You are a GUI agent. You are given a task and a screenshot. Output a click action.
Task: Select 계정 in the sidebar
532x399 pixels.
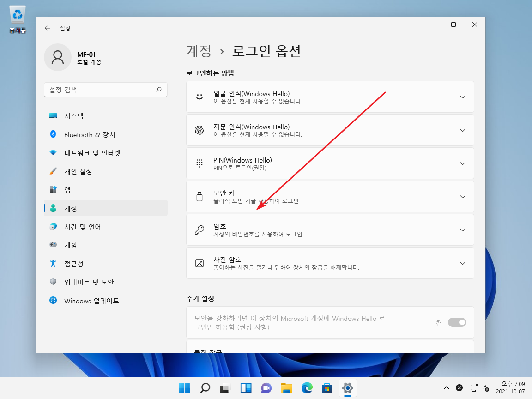[x=105, y=208]
